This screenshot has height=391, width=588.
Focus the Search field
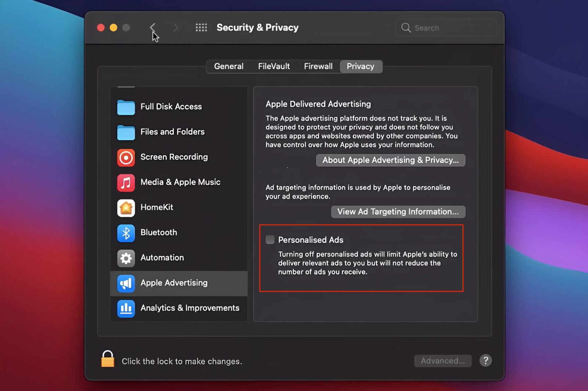[x=446, y=28]
